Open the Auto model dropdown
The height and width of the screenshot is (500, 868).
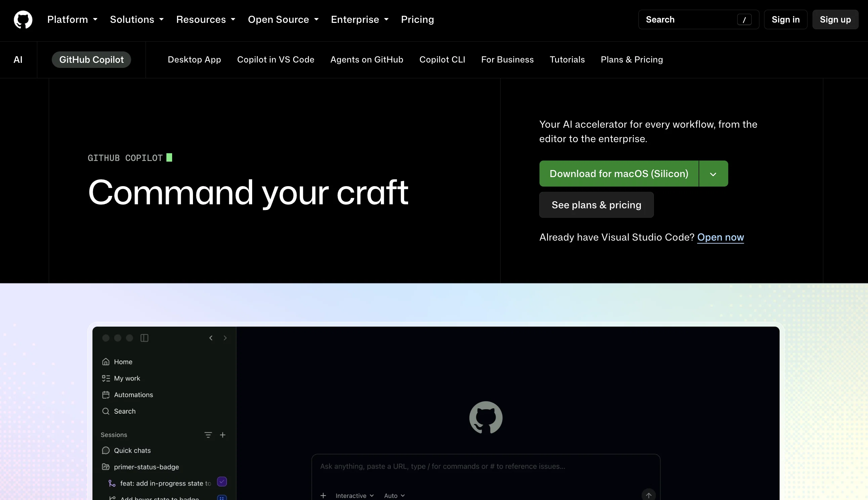point(394,496)
